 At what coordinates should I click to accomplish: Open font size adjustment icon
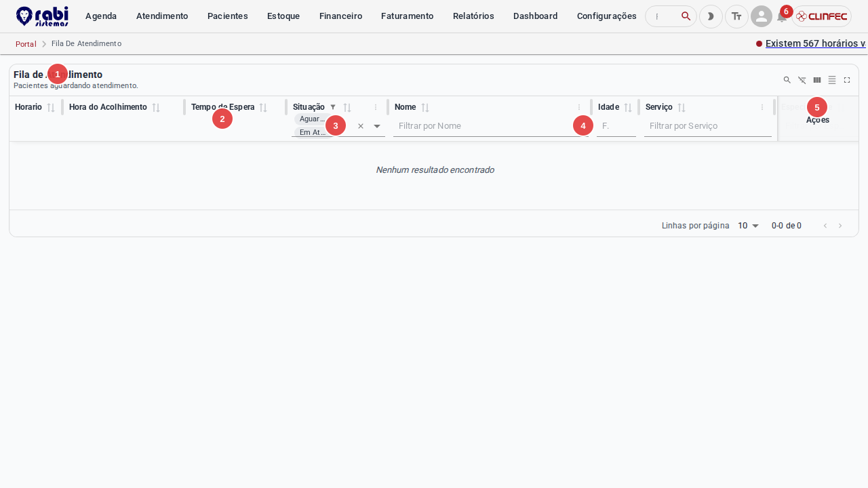click(736, 16)
